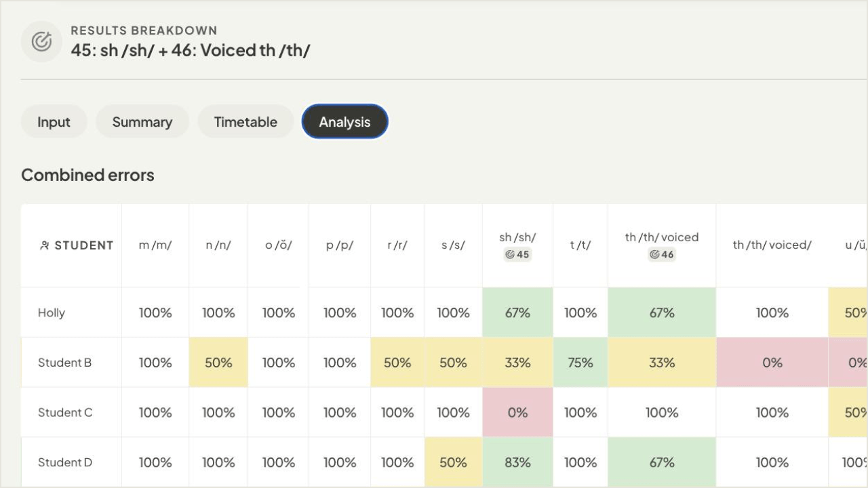Click the STUDENT column header

(77, 245)
